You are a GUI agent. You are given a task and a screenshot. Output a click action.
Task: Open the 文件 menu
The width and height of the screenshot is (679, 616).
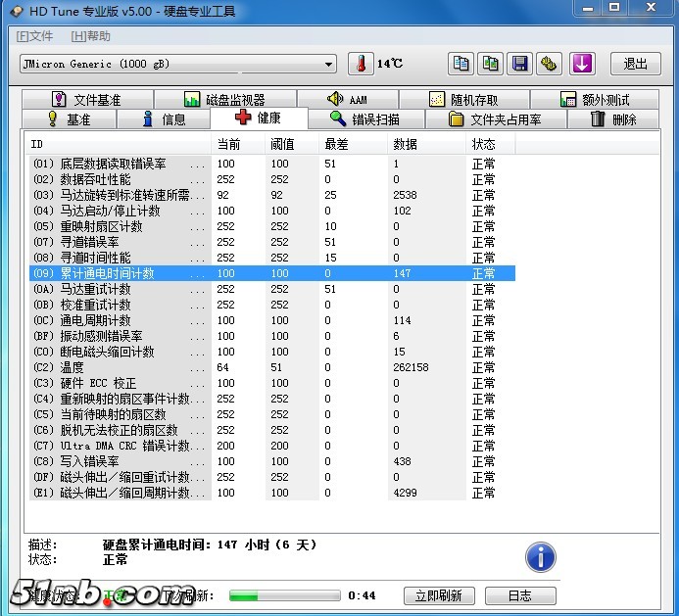coord(35,36)
